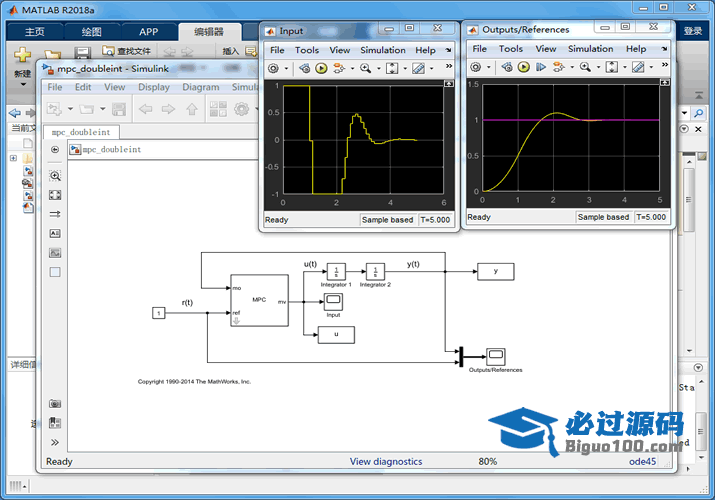Expand Outputs/References toolbar overflow chevron

665,65
